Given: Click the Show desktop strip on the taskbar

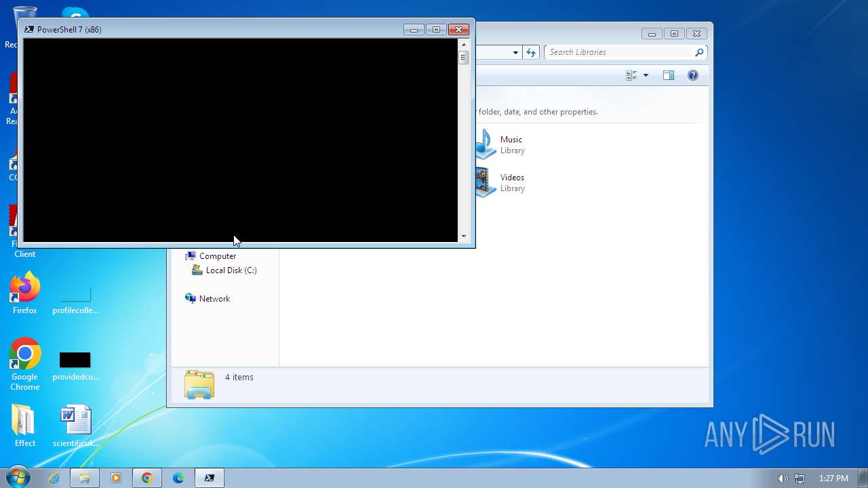Looking at the screenshot, I should 863,478.
